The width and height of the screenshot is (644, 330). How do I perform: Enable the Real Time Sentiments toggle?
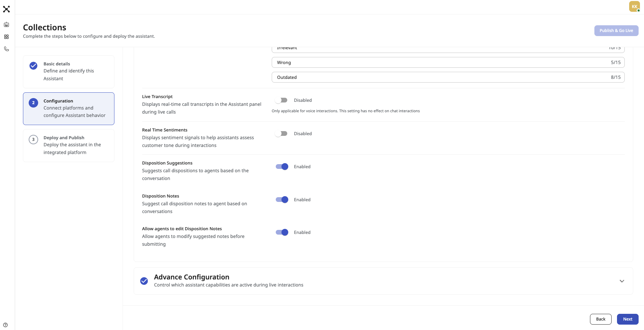pos(281,133)
